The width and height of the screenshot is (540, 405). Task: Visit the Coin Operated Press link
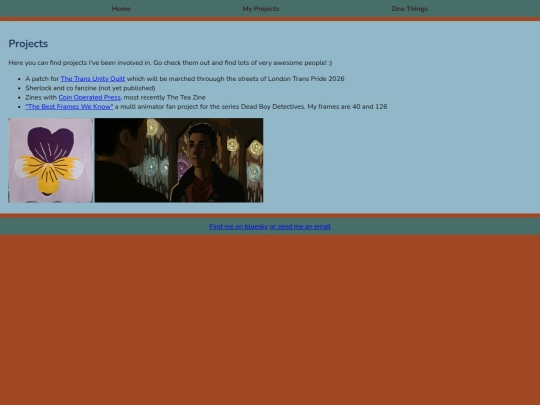(x=90, y=97)
